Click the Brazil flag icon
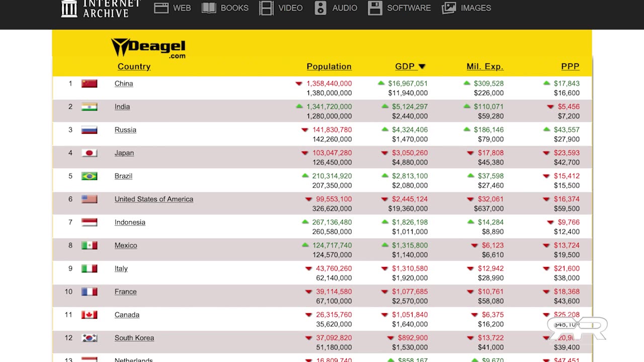The width and height of the screenshot is (644, 362). 90,176
